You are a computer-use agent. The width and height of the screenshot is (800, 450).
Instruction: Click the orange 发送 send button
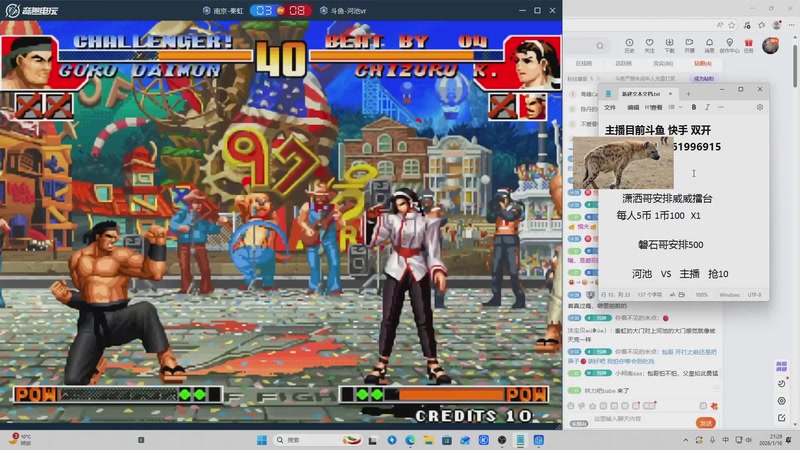[x=706, y=423]
